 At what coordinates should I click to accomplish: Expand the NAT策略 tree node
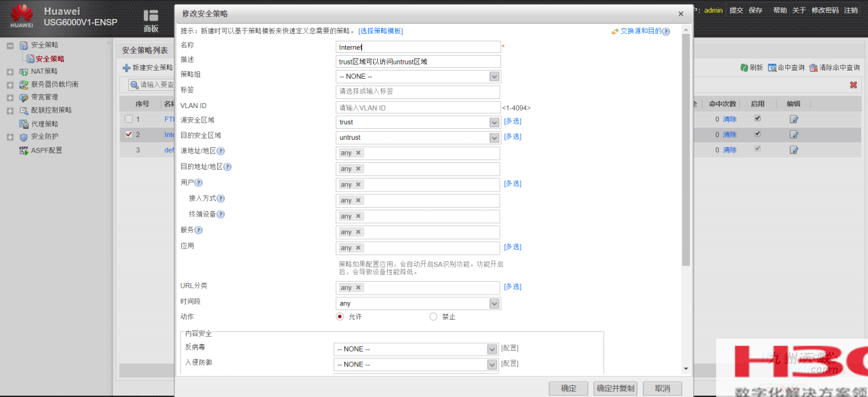pyautogui.click(x=10, y=71)
